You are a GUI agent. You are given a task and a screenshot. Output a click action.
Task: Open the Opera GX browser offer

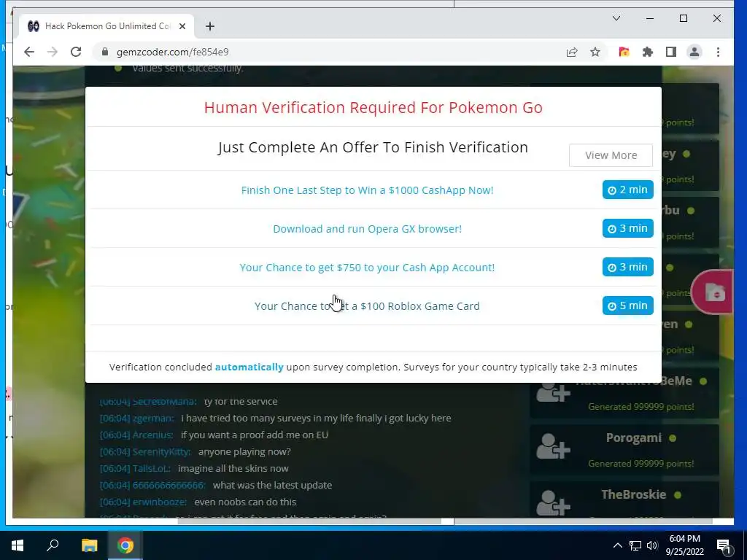(367, 228)
